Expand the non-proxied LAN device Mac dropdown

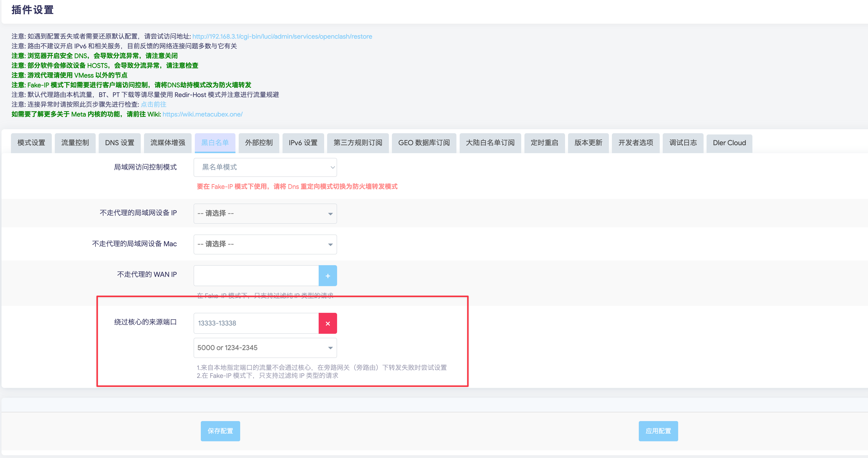(265, 244)
